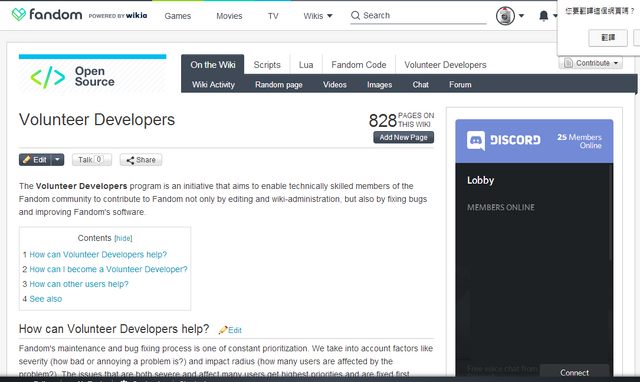Viewport: 640px width, 382px height.
Task: Open the notifications bell
Action: coord(544,16)
